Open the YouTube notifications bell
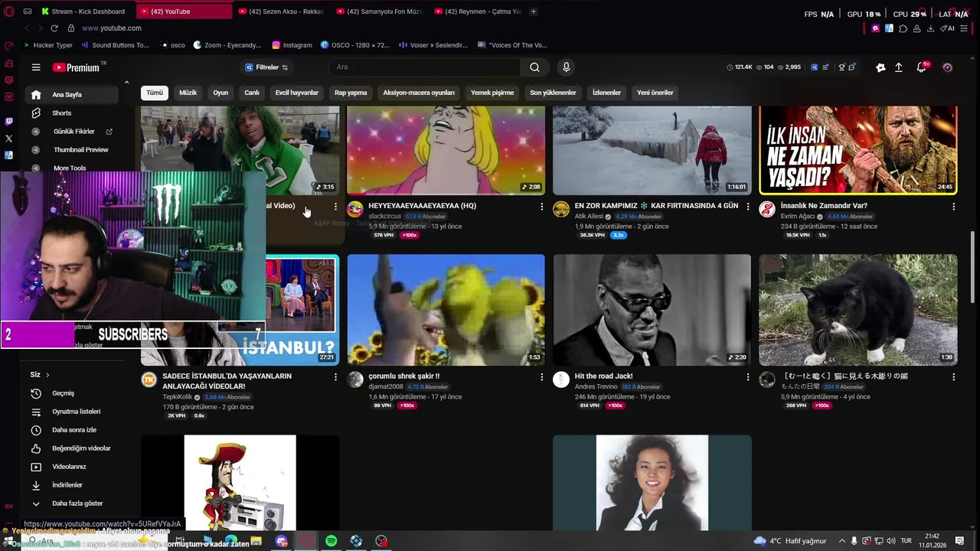Image resolution: width=980 pixels, height=551 pixels. point(922,67)
